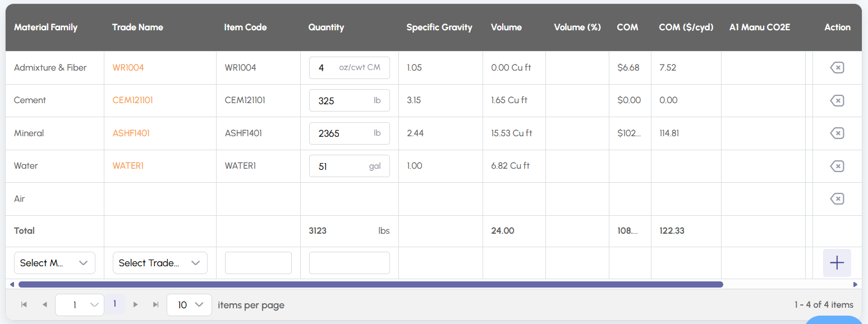This screenshot has height=324, width=868.
Task: Click the empty new-row Quantity input
Action: pyautogui.click(x=350, y=263)
